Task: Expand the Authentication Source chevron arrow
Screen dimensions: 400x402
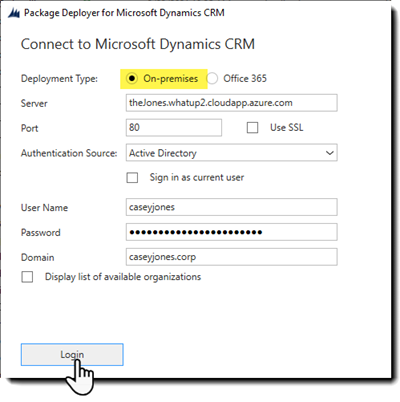Action: [330, 153]
